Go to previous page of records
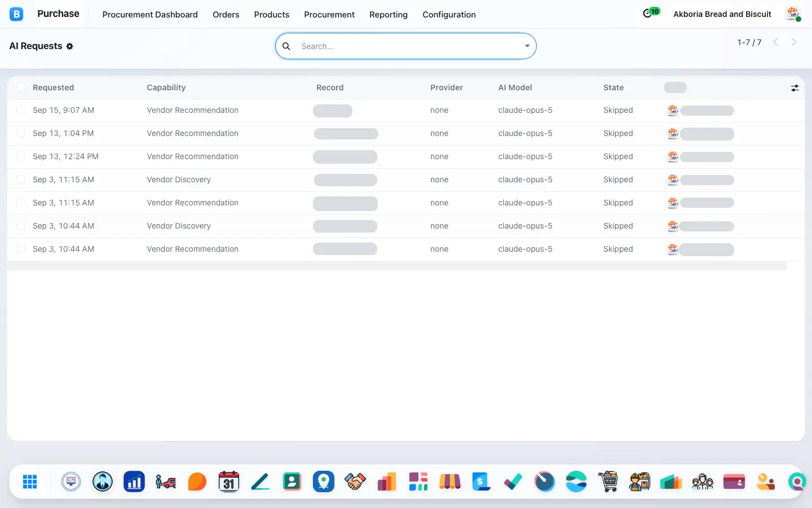 tap(776, 42)
